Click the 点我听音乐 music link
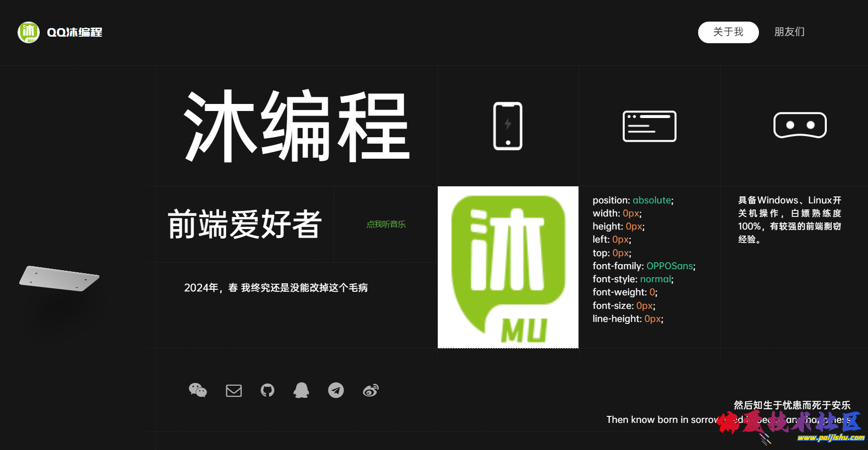 click(x=386, y=224)
